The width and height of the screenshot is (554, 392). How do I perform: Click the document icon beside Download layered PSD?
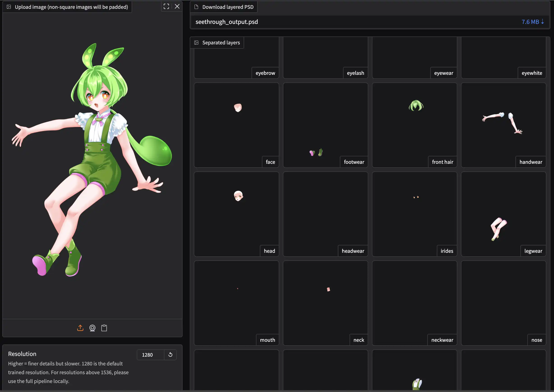coord(196,7)
